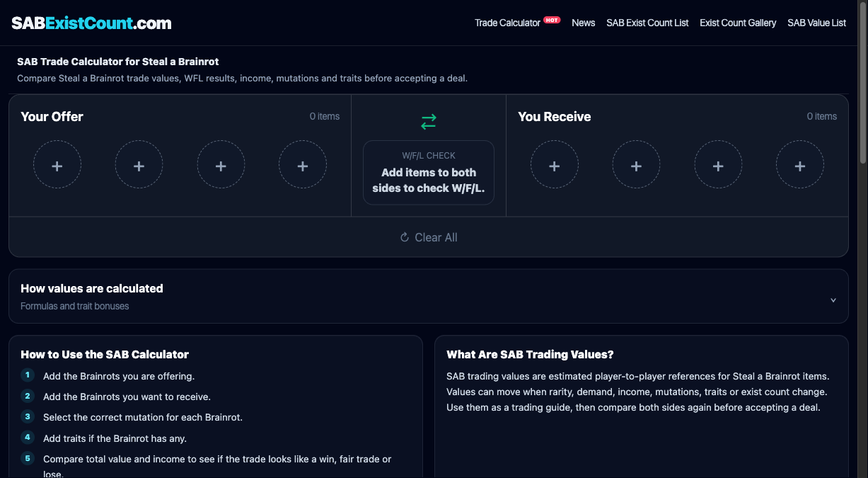The image size is (868, 478).
Task: Open the SAB Value List
Action: coord(816,23)
